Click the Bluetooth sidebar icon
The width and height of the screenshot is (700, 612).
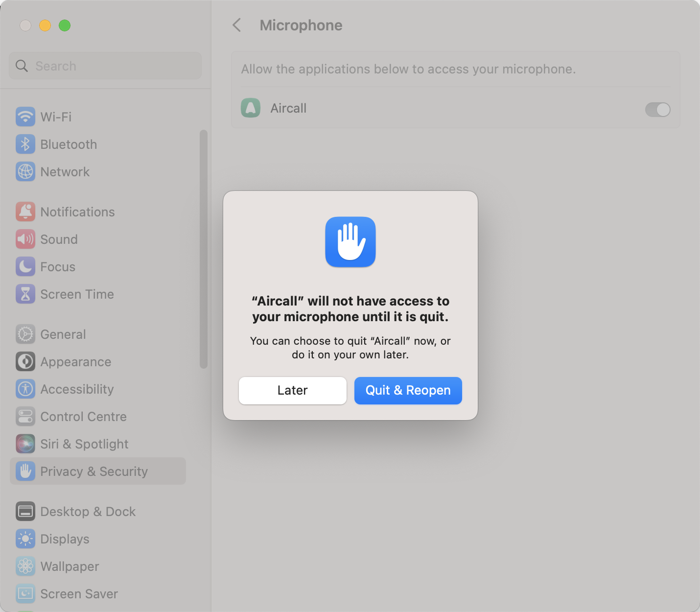click(25, 144)
